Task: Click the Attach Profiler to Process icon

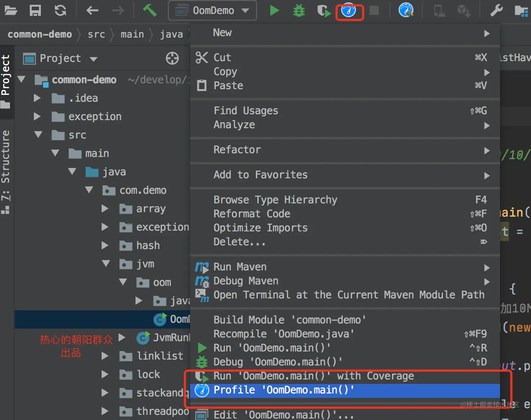Action: click(x=406, y=10)
